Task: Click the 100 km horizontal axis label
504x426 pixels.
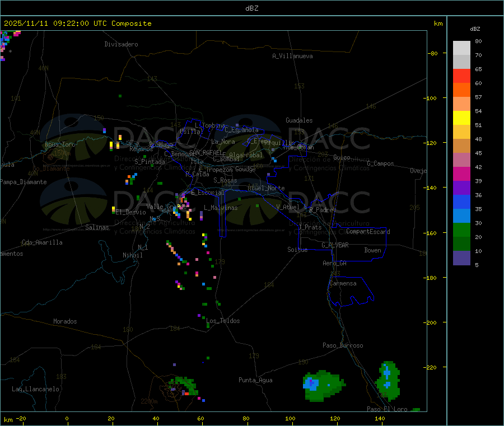Action: point(290,418)
